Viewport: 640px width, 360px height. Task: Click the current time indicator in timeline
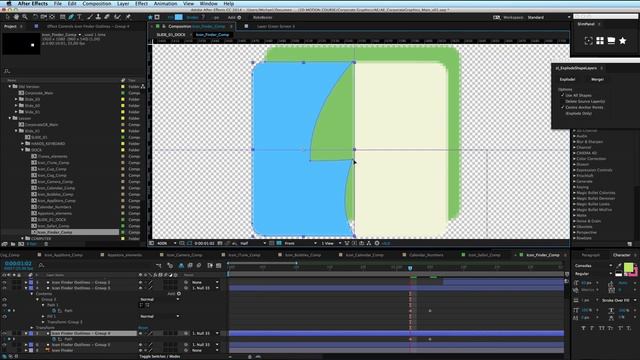click(x=410, y=268)
